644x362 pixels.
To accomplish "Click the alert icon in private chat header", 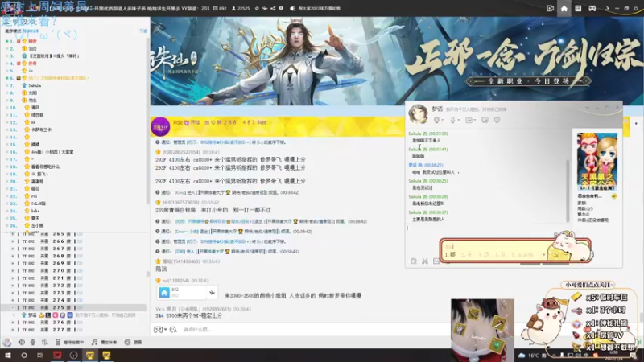I will 497,120.
